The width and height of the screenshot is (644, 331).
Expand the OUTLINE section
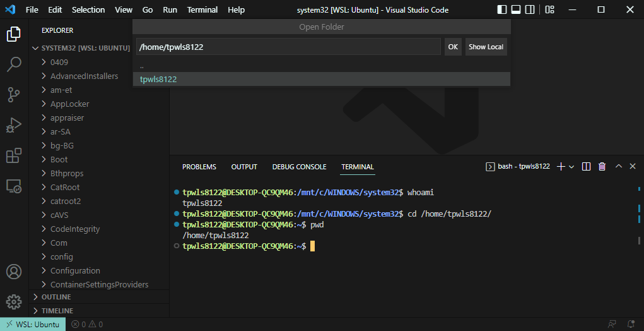click(99, 297)
